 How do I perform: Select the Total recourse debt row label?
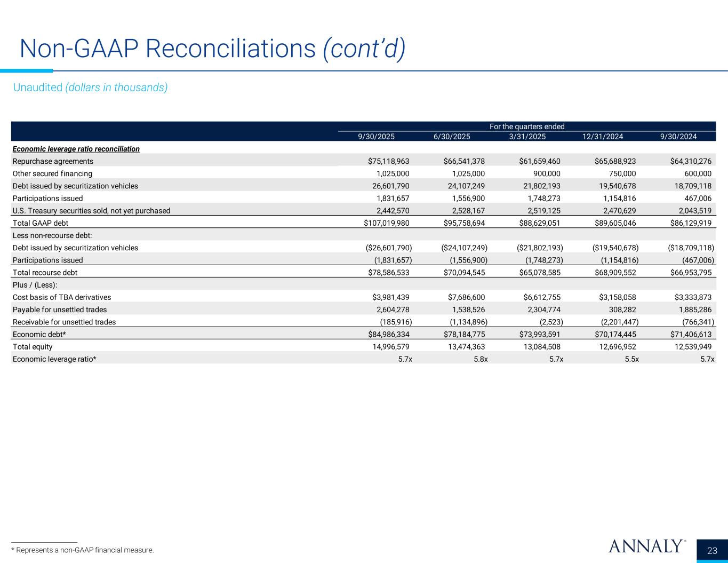(x=45, y=273)
